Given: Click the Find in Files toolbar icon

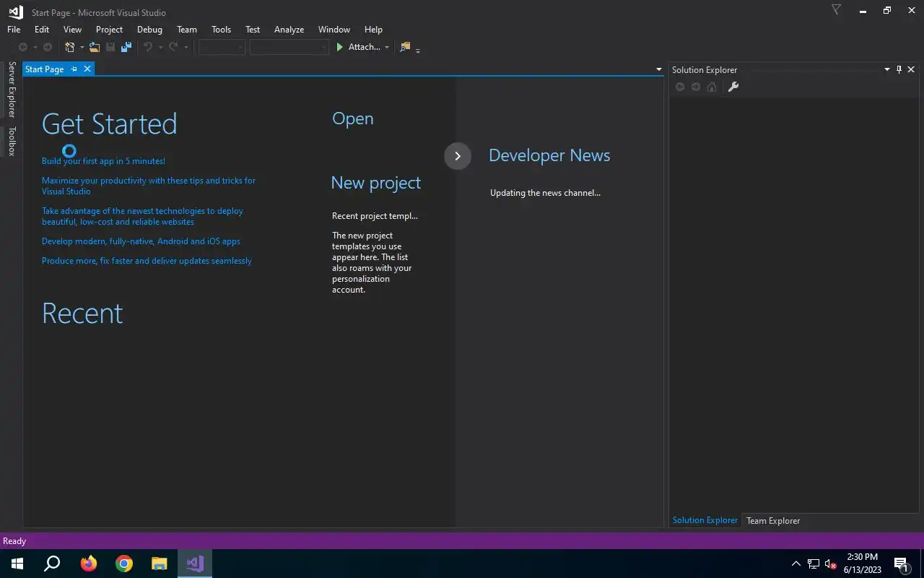Looking at the screenshot, I should tap(405, 47).
